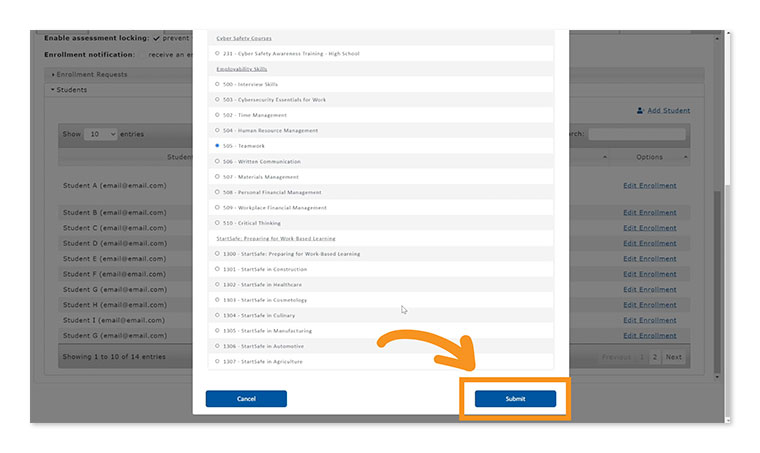Open the Show entries dropdown
The height and width of the screenshot is (453, 760).
point(100,134)
